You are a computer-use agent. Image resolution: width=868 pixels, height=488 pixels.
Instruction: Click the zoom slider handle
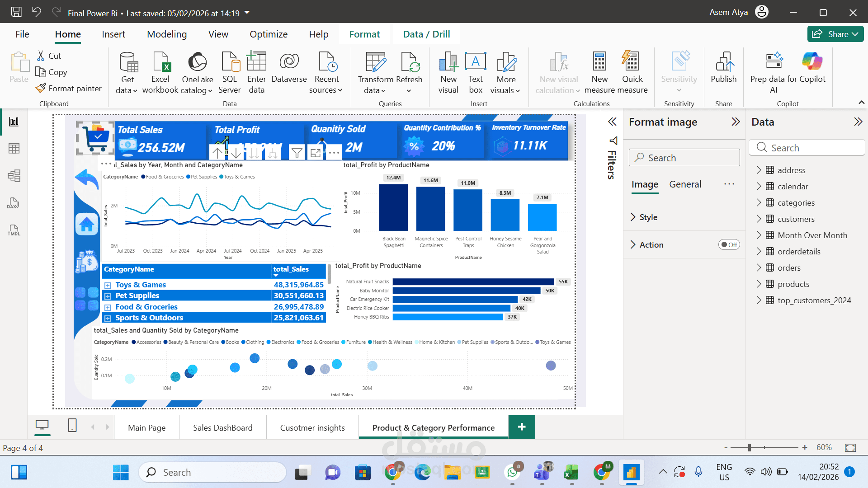750,447
